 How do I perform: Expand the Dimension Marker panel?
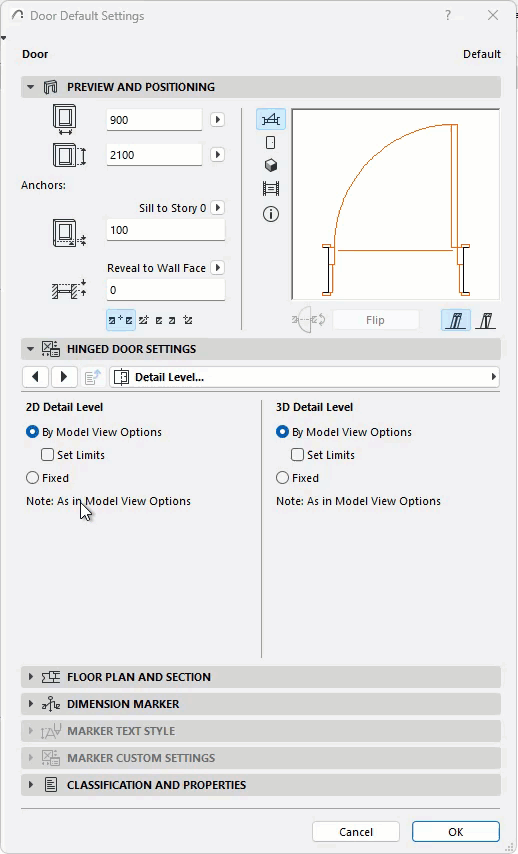[x=31, y=704]
